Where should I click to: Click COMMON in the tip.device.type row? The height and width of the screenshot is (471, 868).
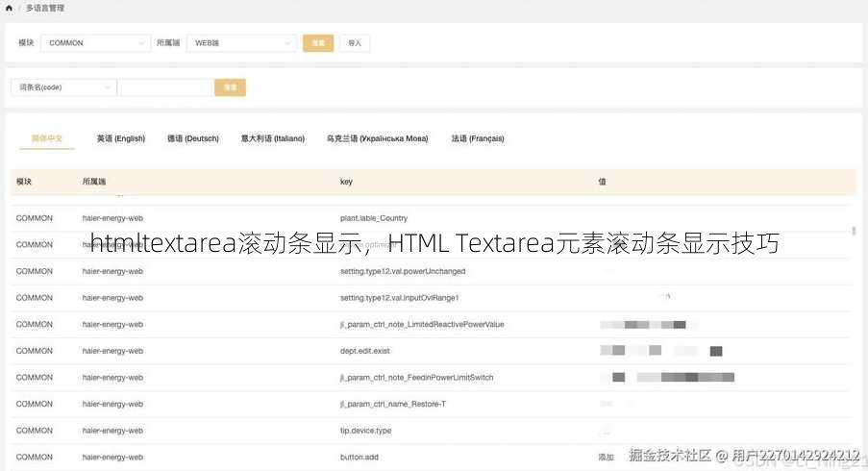click(35, 431)
